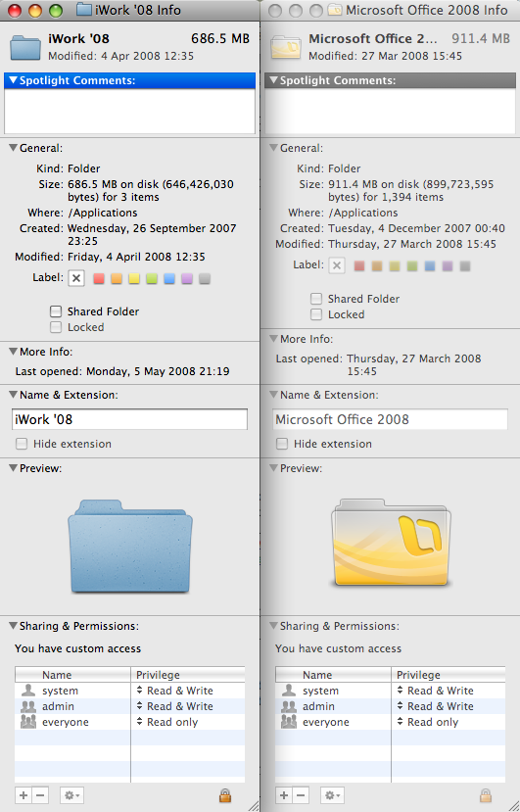
Task: Collapse More Info section in Office window
Action: tap(273, 339)
